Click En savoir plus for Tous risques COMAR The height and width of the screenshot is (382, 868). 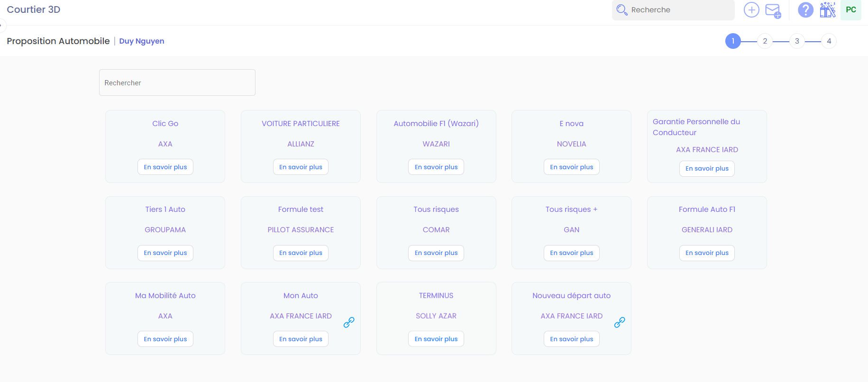click(436, 253)
